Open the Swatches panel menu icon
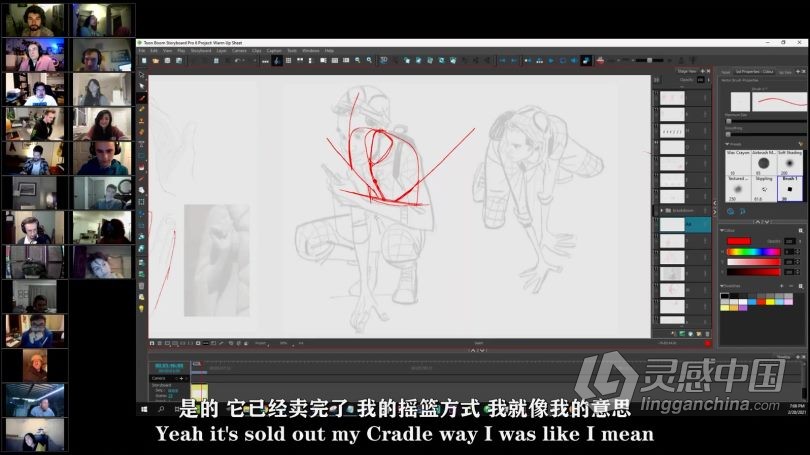The width and height of the screenshot is (810, 455). pos(801,286)
